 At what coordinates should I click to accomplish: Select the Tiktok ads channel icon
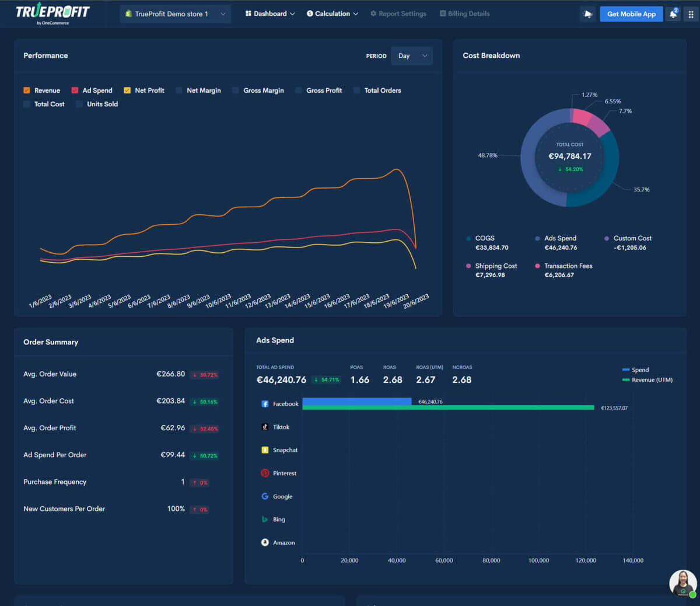click(266, 427)
